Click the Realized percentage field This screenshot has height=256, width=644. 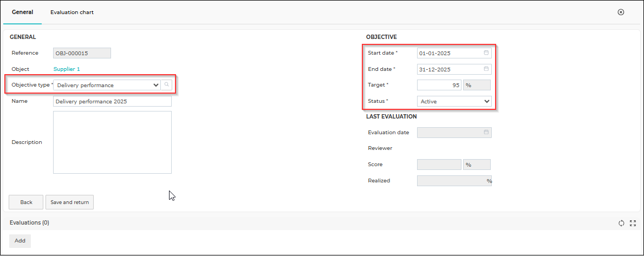click(454, 181)
